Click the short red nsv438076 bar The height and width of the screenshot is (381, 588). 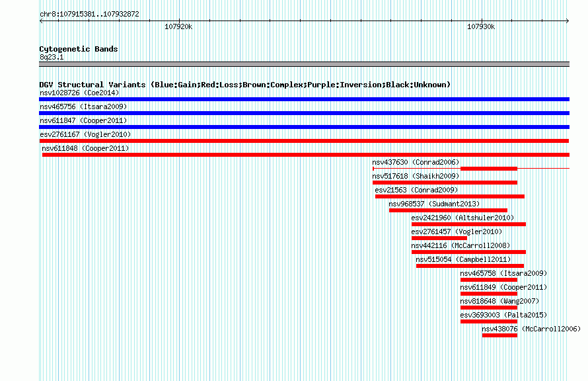click(x=500, y=335)
